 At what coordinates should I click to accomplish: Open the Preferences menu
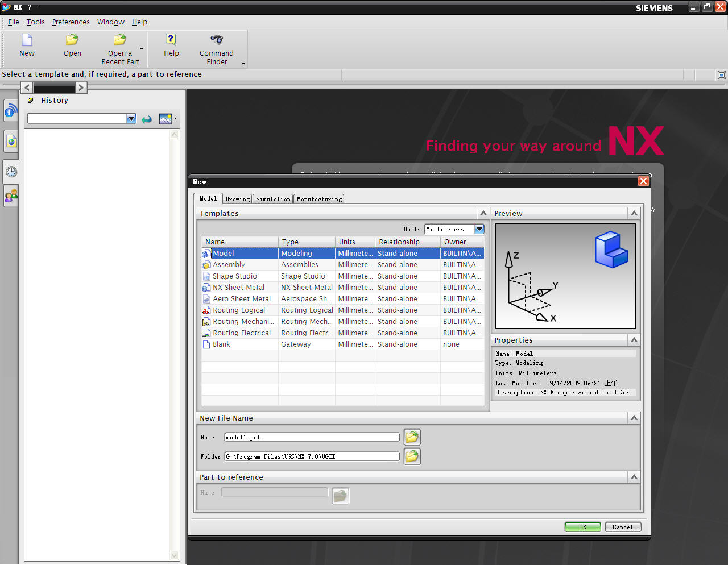click(71, 22)
